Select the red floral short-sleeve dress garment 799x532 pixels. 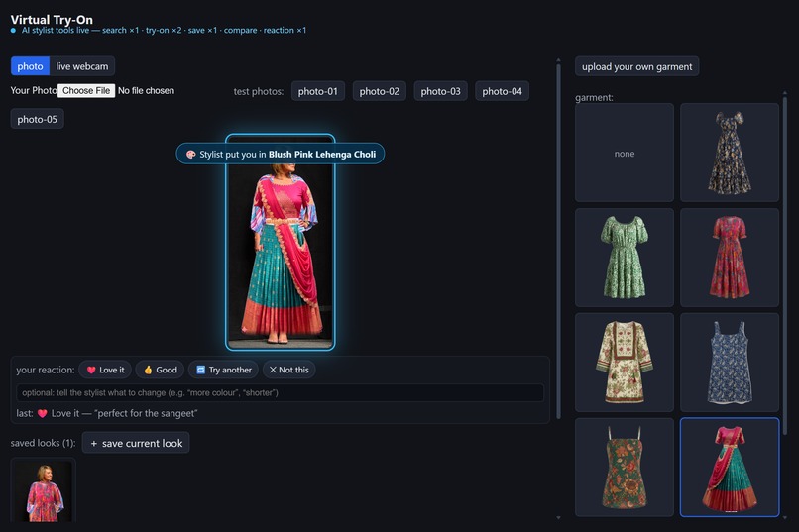pyautogui.click(x=730, y=258)
